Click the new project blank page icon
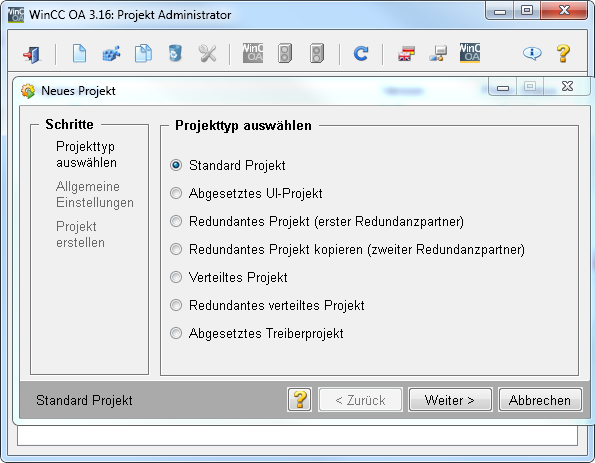The image size is (595, 463). 79,54
